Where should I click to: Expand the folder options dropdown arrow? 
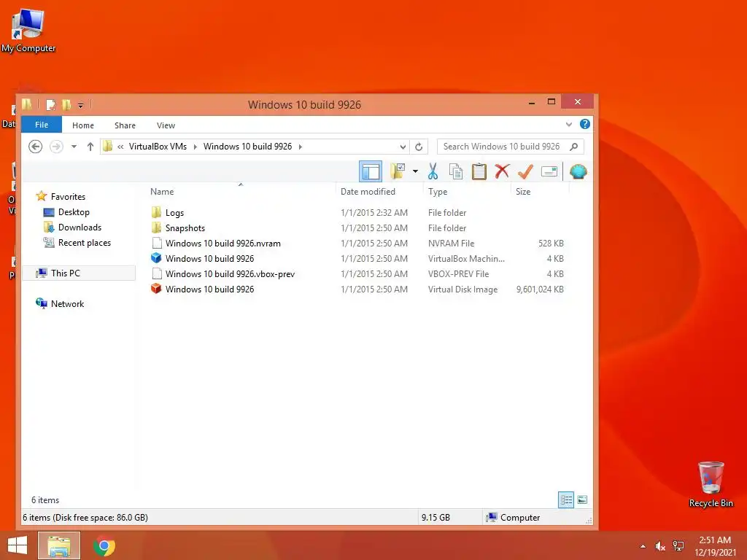pyautogui.click(x=415, y=171)
